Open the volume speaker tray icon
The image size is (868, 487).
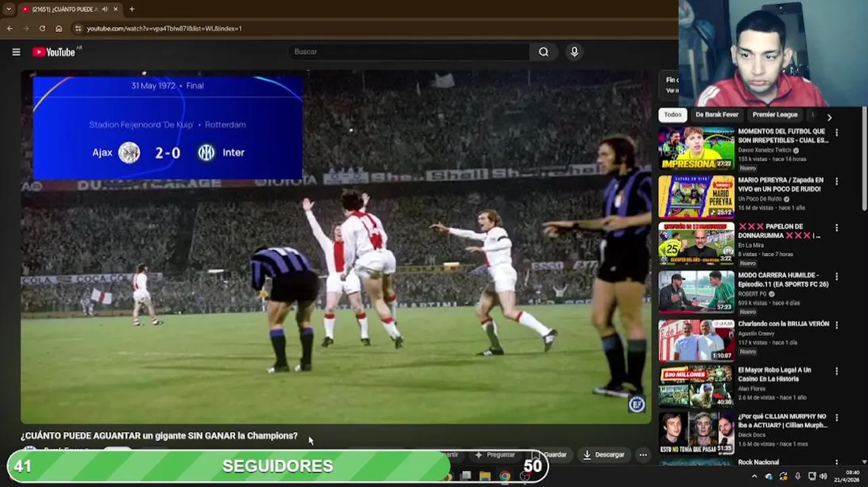coord(823,476)
